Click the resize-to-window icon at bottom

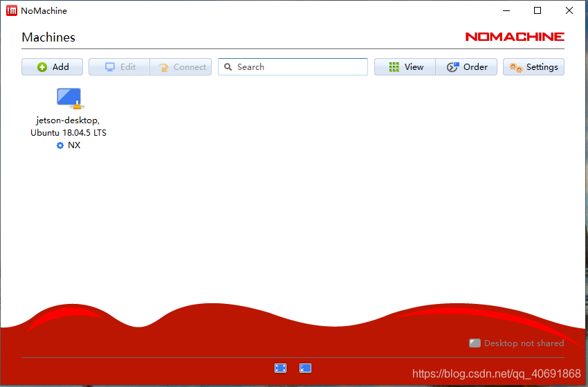305,368
